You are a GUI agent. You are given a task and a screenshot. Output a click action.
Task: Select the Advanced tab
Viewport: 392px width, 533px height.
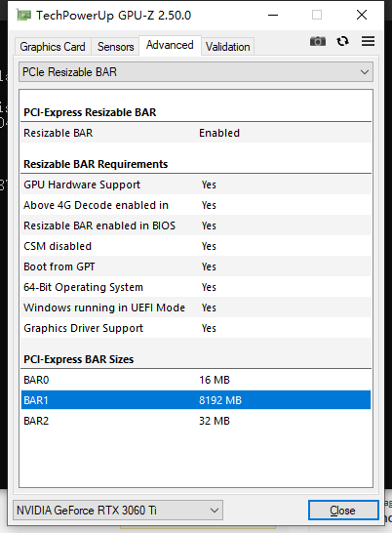pos(170,45)
